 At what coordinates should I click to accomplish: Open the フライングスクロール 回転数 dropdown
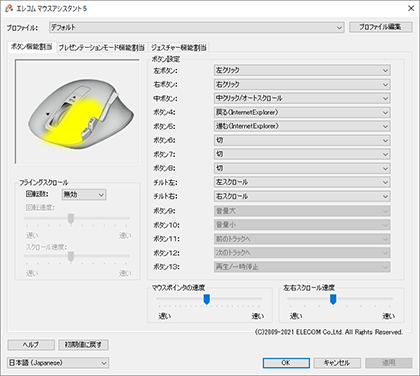coord(84,195)
